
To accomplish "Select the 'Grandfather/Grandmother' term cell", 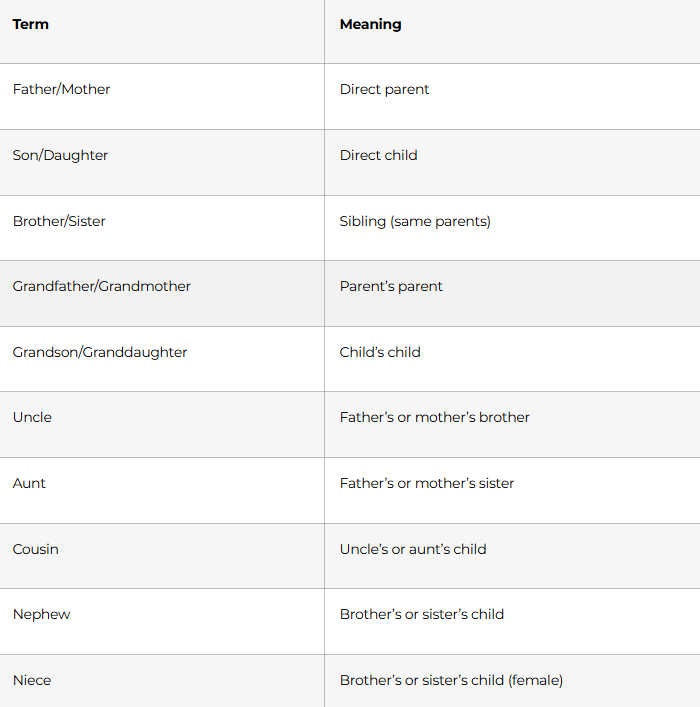I will (101, 286).
